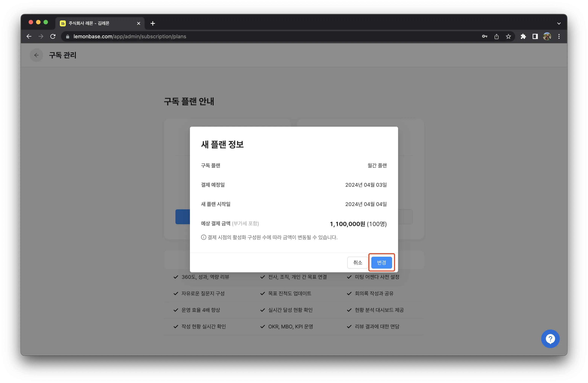Open the Chrome three-dot menu
This screenshot has height=383, width=588.
[x=559, y=37]
